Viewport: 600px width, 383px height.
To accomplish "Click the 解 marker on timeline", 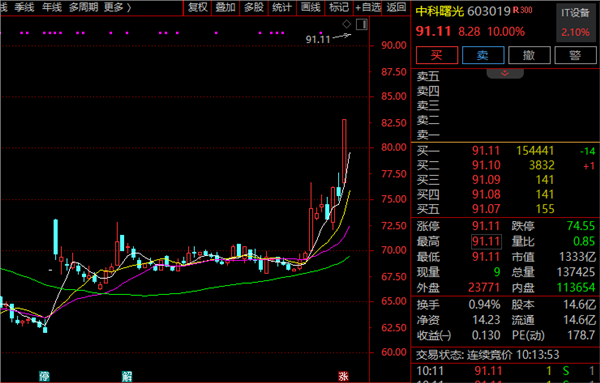I will 127,376.
